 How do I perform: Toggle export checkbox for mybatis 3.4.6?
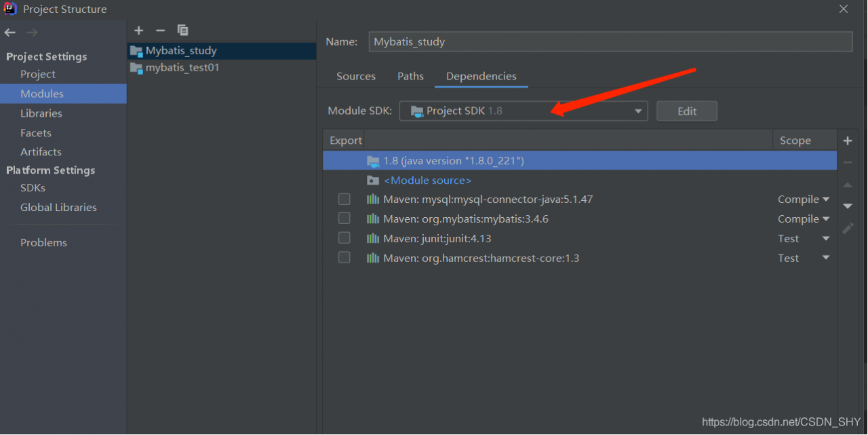tap(344, 219)
